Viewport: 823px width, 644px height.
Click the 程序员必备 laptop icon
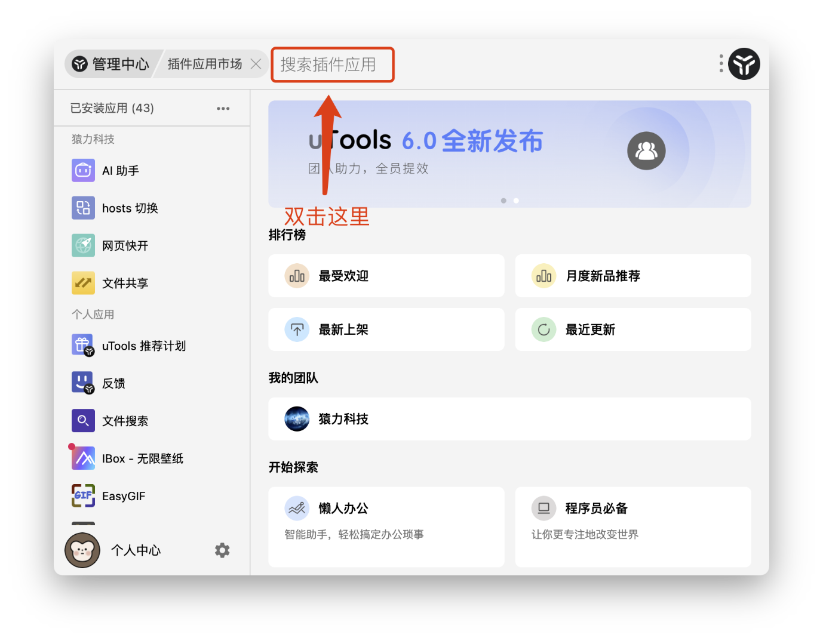tap(543, 509)
